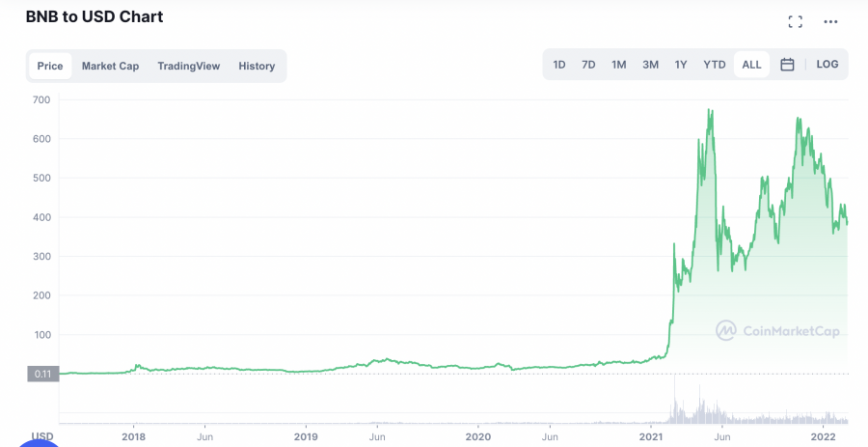Select the 1M time range

[x=619, y=65]
